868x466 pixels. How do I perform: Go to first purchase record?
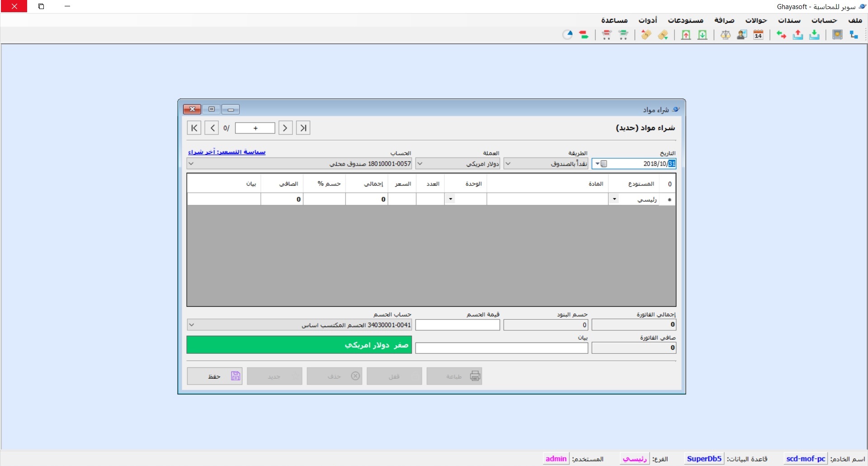pyautogui.click(x=194, y=128)
